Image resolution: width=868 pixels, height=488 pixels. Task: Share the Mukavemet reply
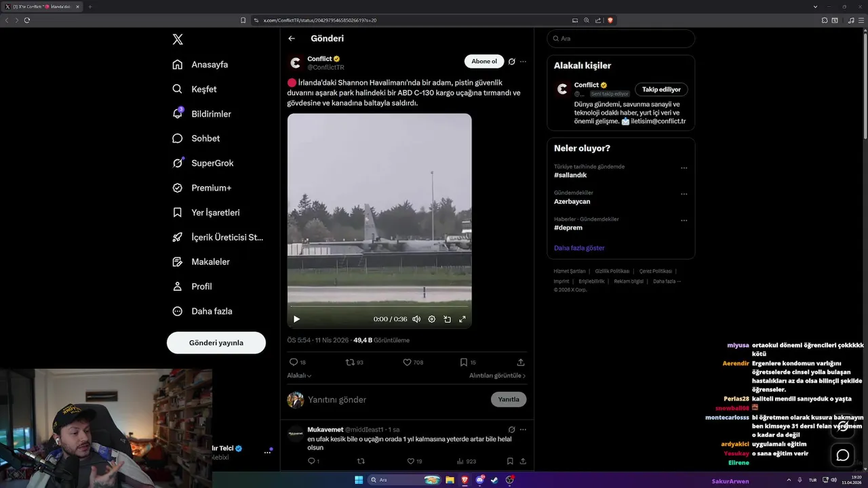[523, 462]
